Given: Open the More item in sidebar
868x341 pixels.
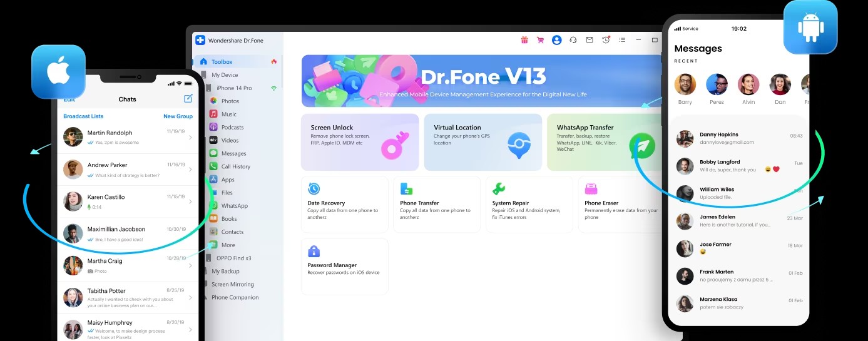Looking at the screenshot, I should pos(228,245).
